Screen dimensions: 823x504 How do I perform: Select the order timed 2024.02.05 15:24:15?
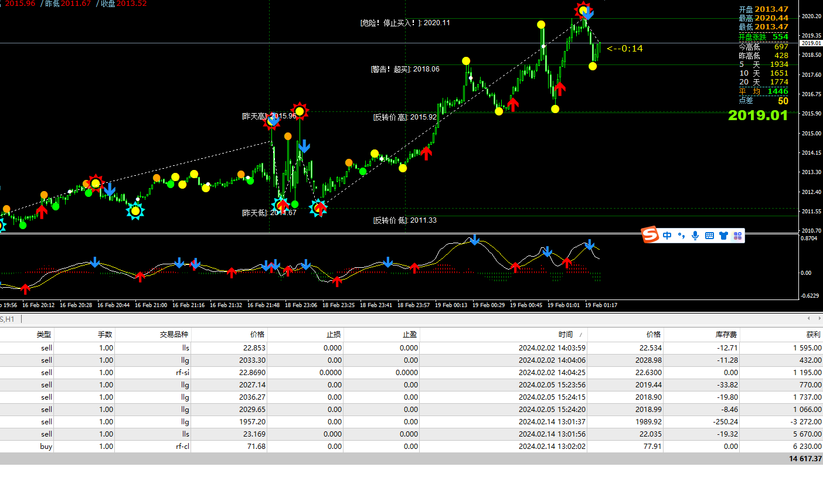point(411,397)
